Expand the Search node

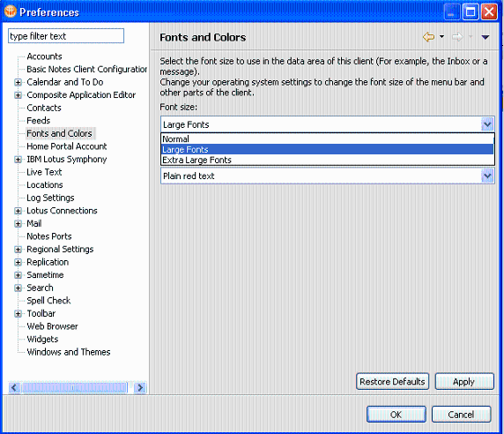[x=19, y=288]
